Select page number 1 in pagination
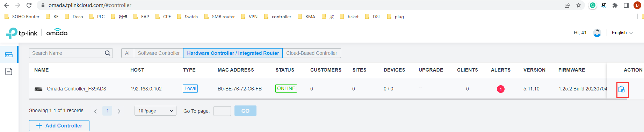Viewport: 644px width, 132px height. (107, 111)
